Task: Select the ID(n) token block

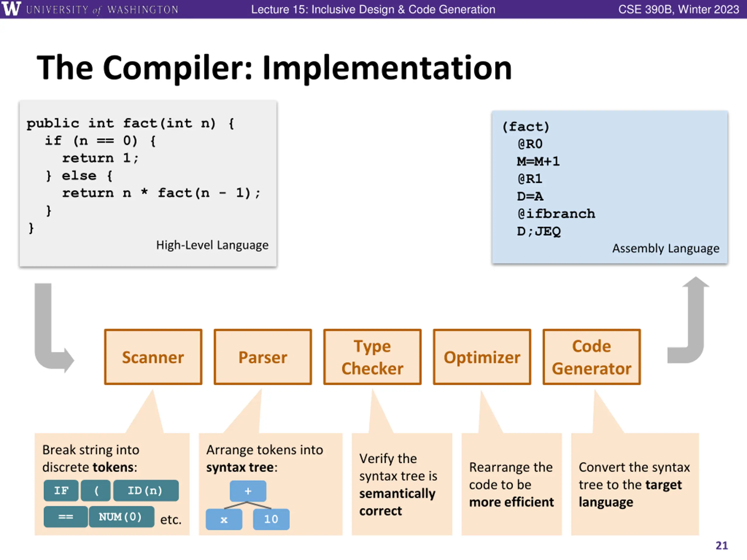Action: pyautogui.click(x=146, y=490)
